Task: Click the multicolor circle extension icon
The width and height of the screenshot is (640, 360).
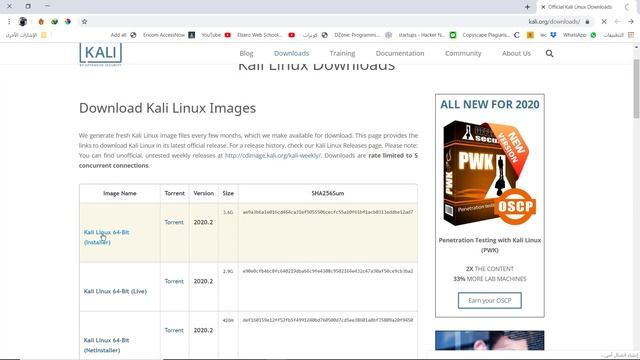Action: (x=68, y=22)
